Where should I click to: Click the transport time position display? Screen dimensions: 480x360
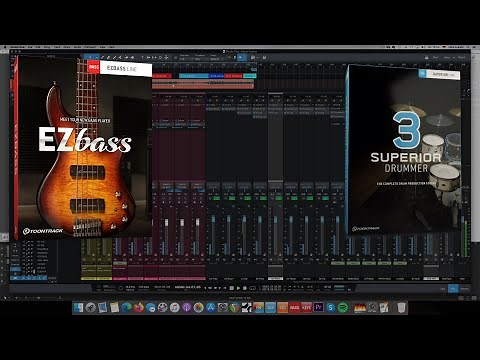[x=188, y=287]
